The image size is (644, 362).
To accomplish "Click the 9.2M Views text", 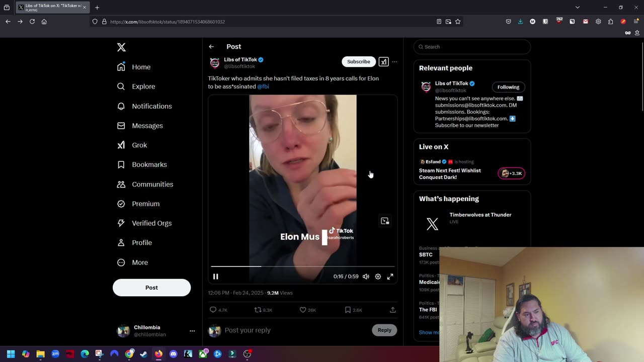I will [280, 293].
